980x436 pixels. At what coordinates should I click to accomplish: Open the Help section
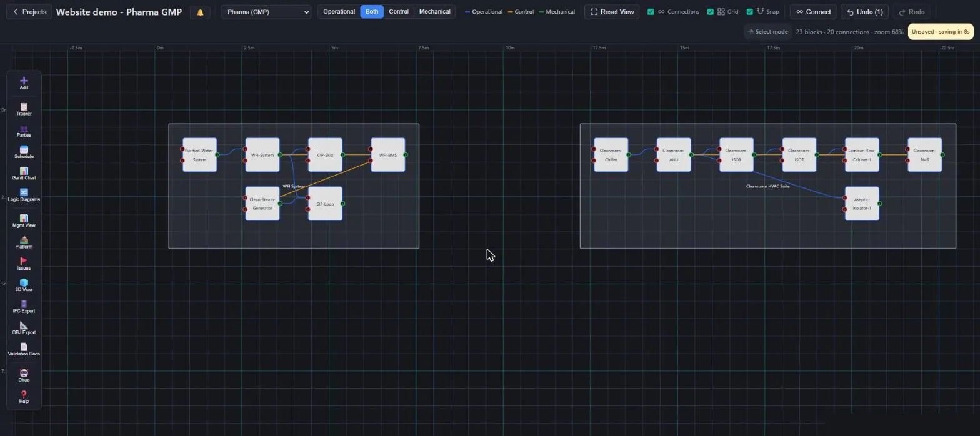(x=24, y=397)
